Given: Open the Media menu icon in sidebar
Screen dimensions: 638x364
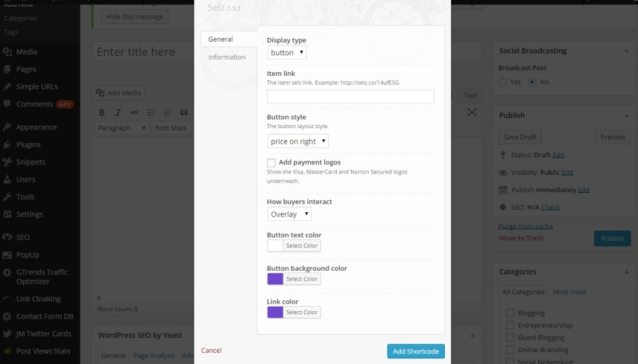Looking at the screenshot, I should (7, 52).
